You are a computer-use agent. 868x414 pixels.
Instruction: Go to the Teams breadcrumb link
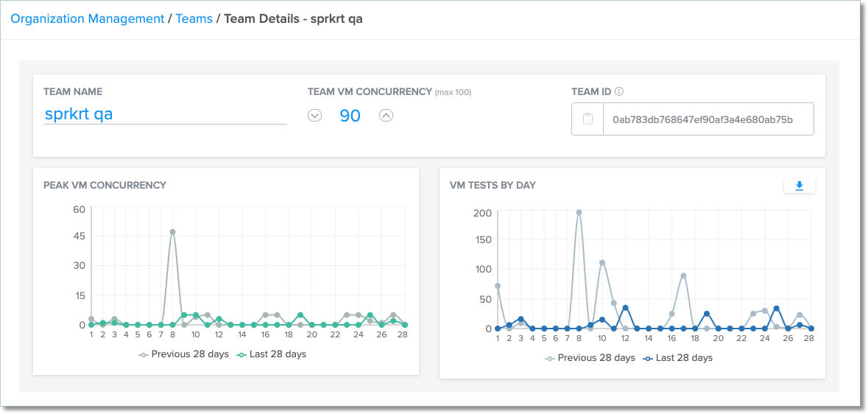(192, 19)
